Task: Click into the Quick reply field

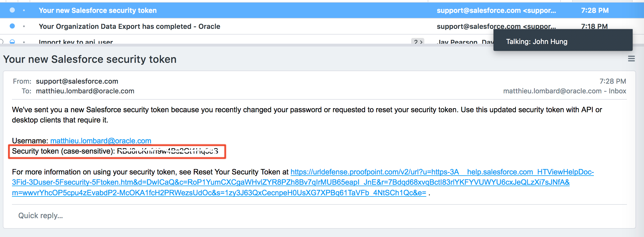Action: [40, 216]
